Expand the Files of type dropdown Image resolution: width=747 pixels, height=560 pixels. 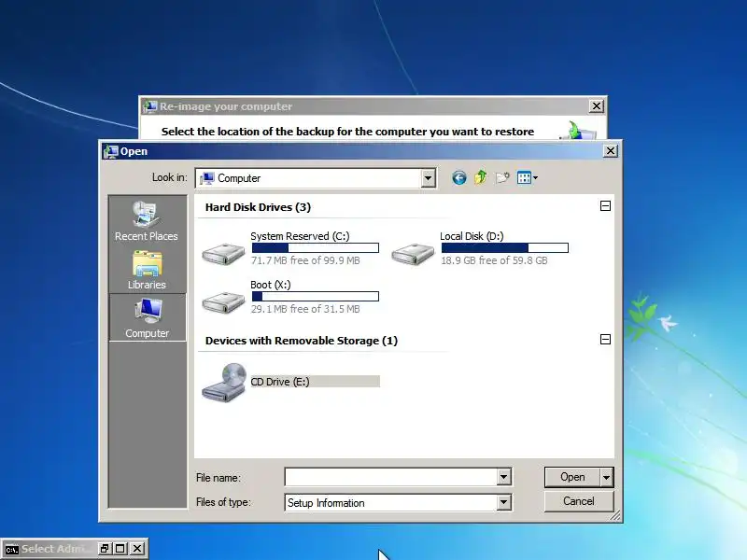(x=503, y=502)
